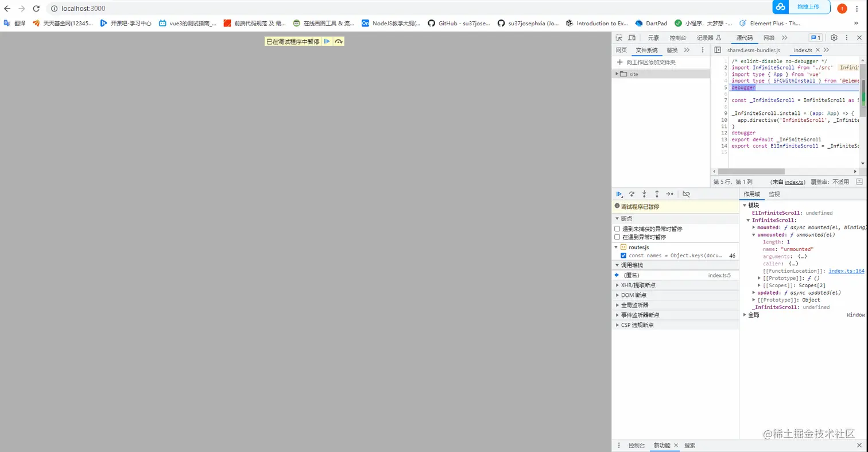Open Chrome three-dot menu
The width and height of the screenshot is (868, 452).
coord(857,9)
